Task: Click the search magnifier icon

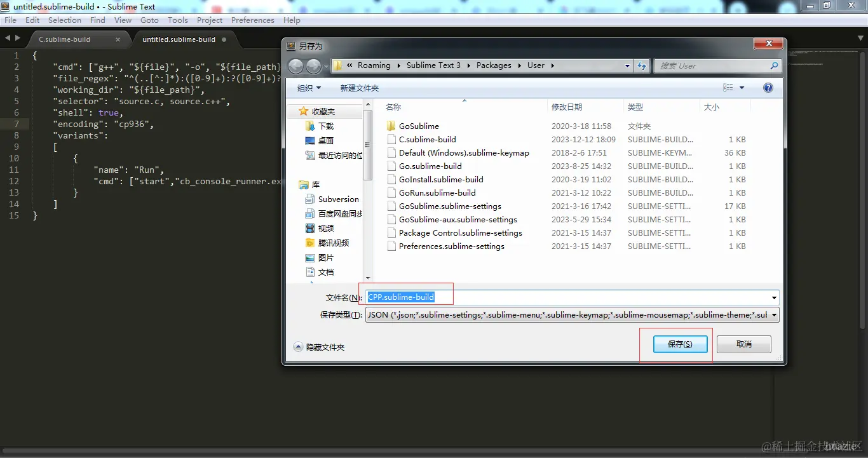Action: pos(774,65)
